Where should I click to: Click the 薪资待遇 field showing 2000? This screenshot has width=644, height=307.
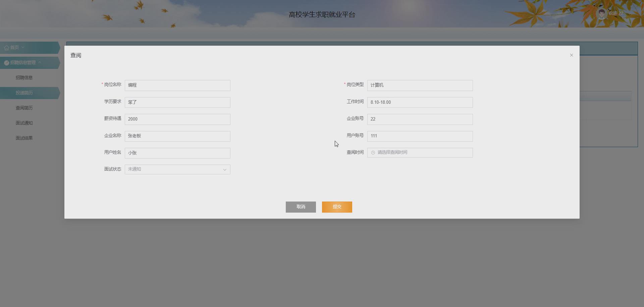click(x=177, y=119)
